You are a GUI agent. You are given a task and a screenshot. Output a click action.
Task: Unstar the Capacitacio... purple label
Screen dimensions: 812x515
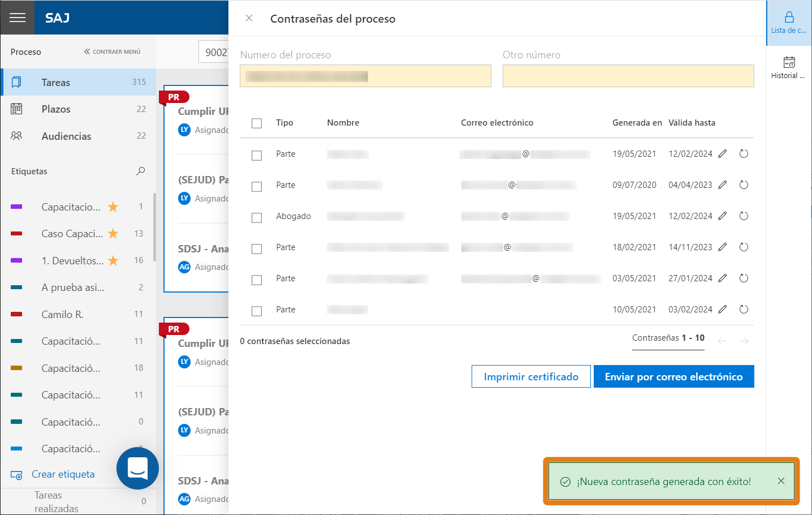click(x=113, y=207)
